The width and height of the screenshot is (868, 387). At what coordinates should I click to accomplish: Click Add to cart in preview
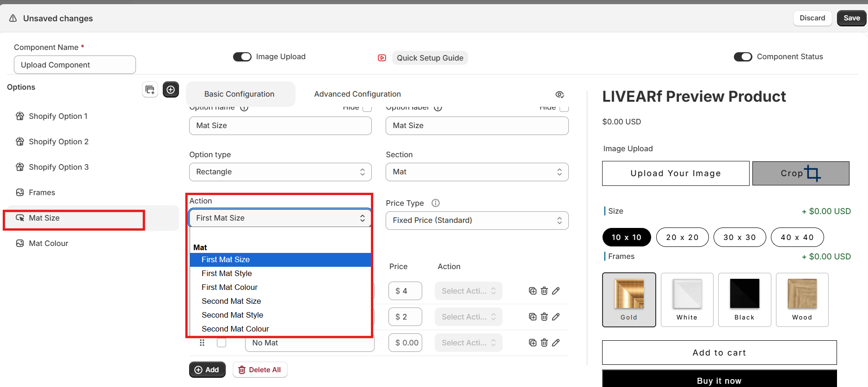tap(719, 353)
